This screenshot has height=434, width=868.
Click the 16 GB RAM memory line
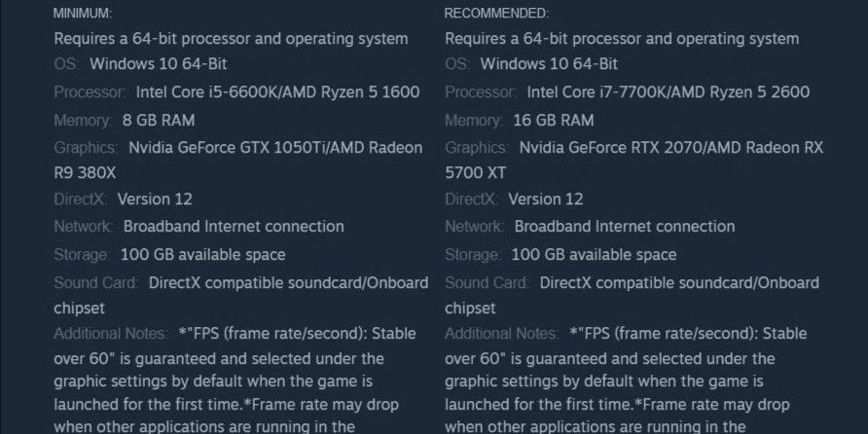[x=554, y=120]
